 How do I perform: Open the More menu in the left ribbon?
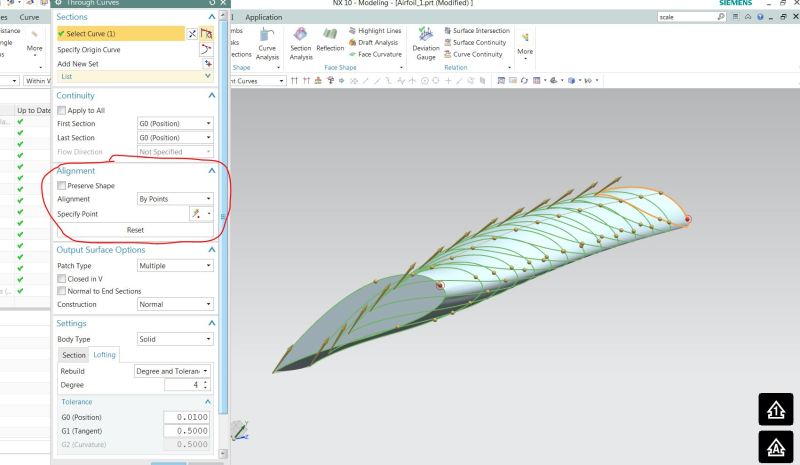click(35, 45)
